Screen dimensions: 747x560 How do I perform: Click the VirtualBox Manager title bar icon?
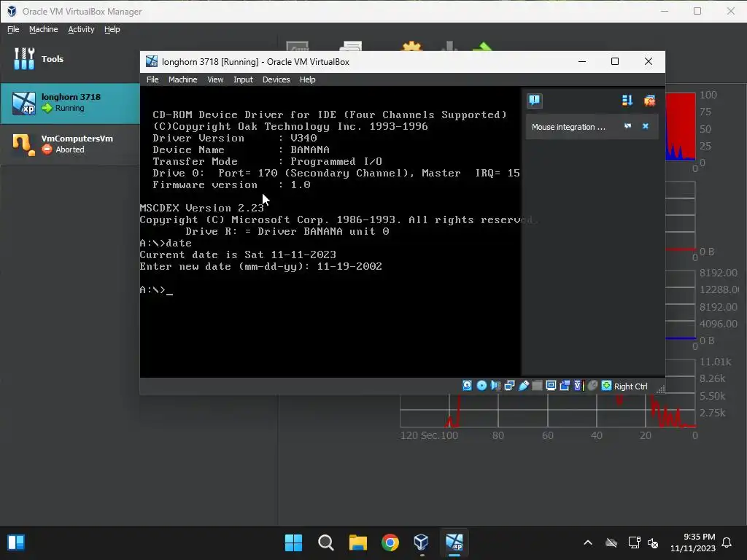click(12, 11)
